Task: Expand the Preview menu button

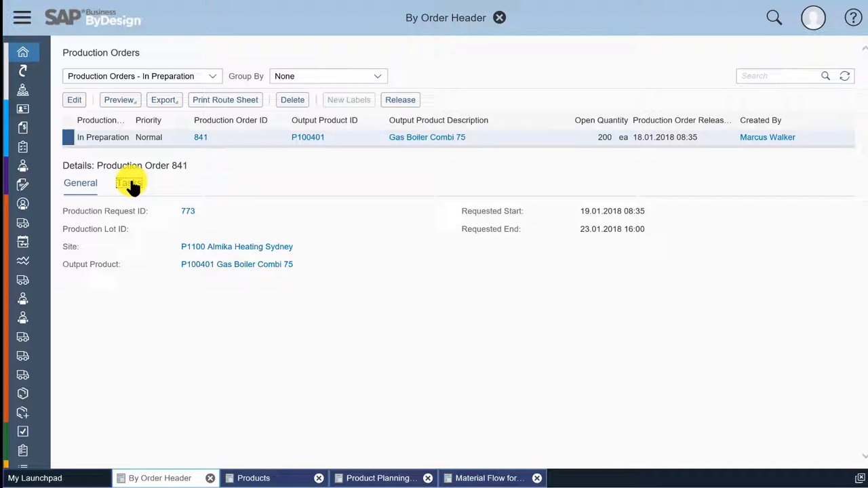Action: pyautogui.click(x=120, y=100)
